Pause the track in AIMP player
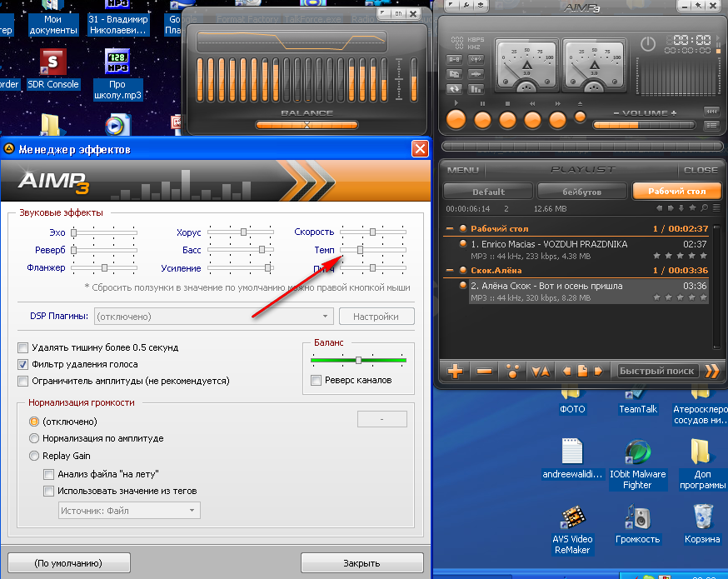The width and height of the screenshot is (728, 579). tap(482, 120)
